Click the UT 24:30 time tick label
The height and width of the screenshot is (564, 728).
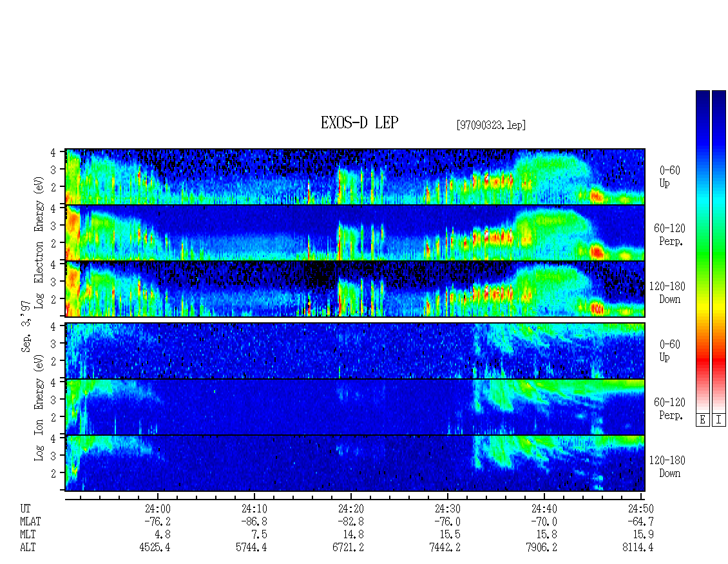(x=448, y=509)
